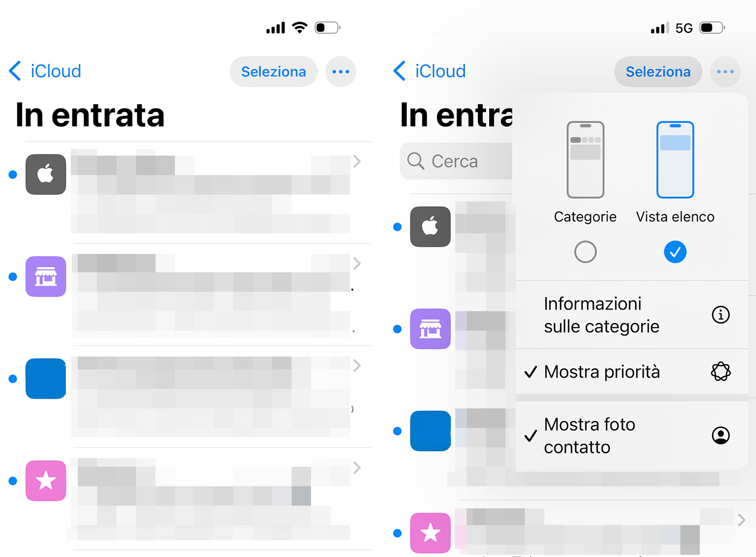The image size is (756, 557).
Task: Expand the Apple-logo message chevron in the left screen
Action: click(x=357, y=161)
